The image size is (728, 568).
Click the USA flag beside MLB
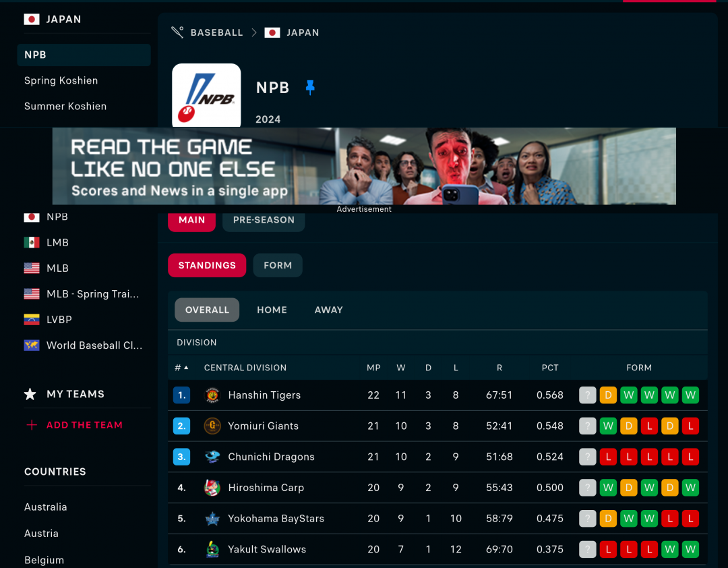coord(32,268)
